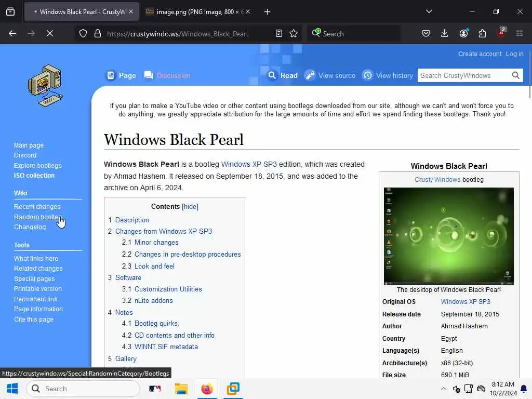This screenshot has width=532, height=399.
Task: Click the CrustyWindows search magnifier icon
Action: (516, 75)
